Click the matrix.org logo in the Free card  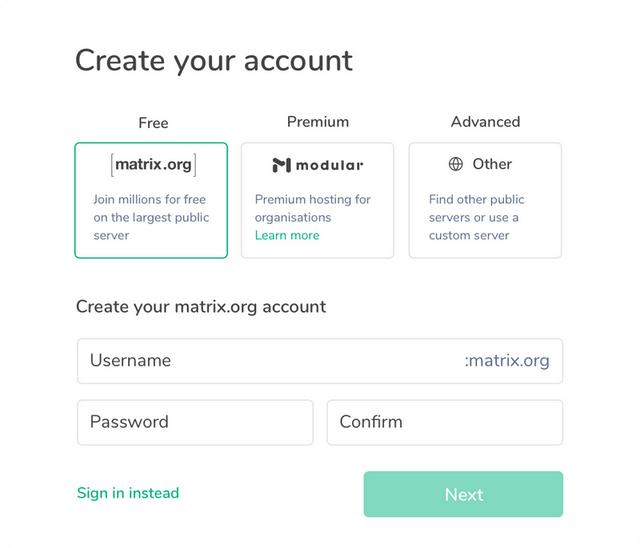[153, 164]
